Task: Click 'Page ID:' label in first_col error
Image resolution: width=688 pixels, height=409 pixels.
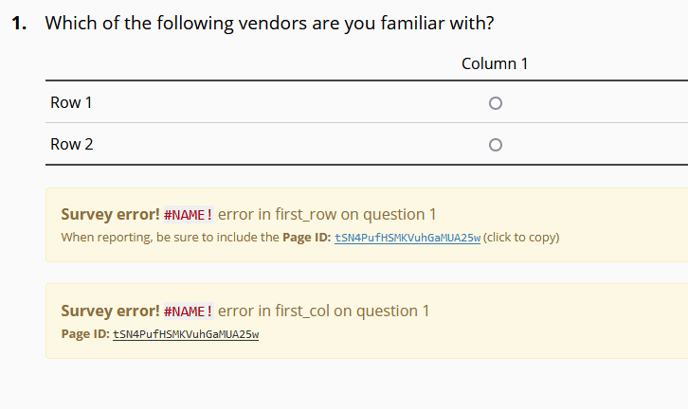Action: 85,334
